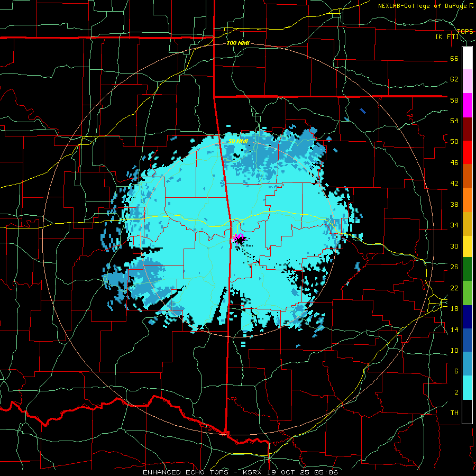Click the legend value "66"
476x476 pixels.
(x=454, y=58)
